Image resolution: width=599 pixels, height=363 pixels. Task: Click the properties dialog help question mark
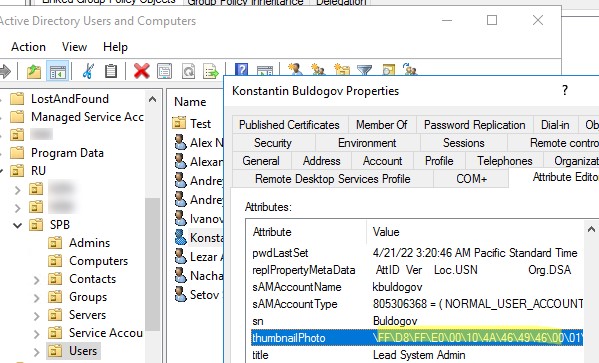tap(565, 91)
